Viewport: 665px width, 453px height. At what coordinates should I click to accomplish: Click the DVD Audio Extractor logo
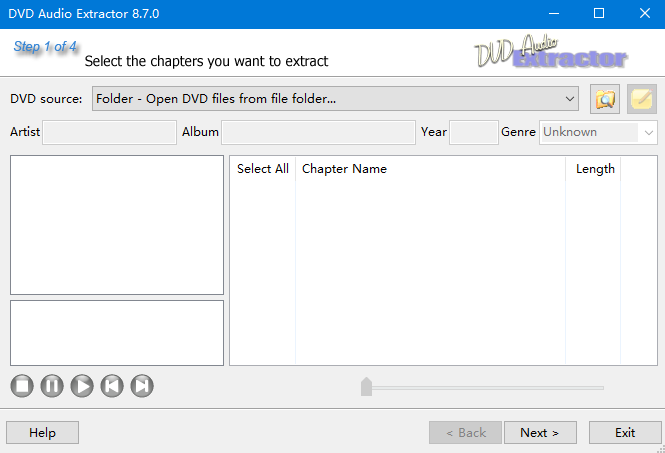click(x=551, y=52)
